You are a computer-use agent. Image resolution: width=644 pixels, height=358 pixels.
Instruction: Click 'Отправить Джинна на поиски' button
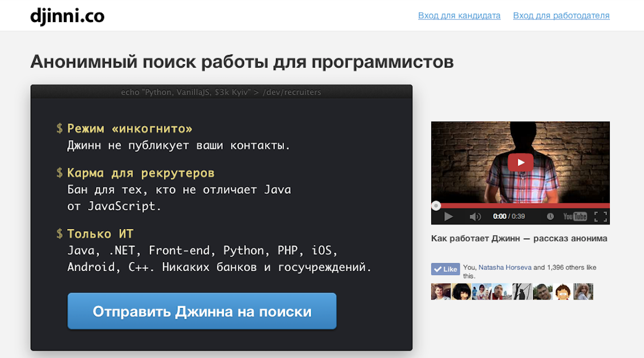(x=202, y=311)
